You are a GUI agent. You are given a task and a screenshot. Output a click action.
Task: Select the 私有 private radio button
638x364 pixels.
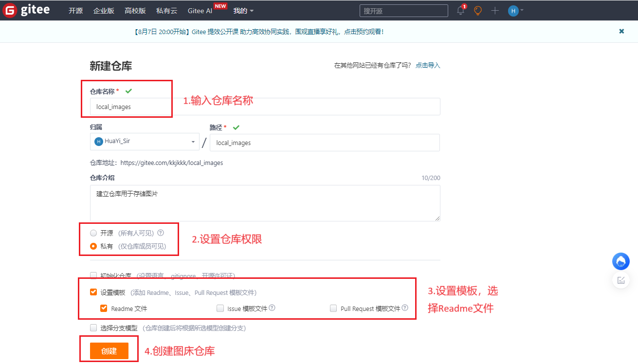point(93,246)
